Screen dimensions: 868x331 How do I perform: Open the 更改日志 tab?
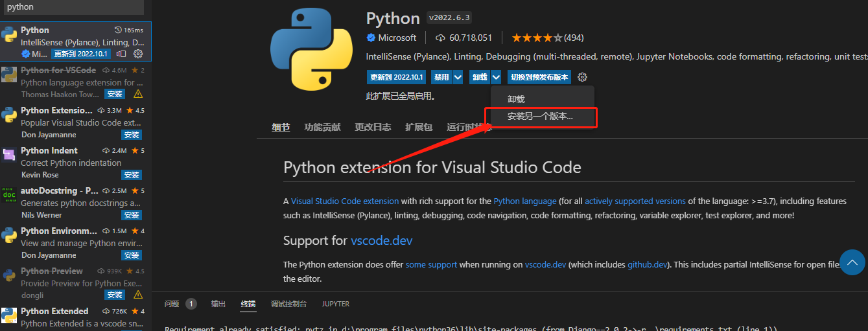coord(373,127)
